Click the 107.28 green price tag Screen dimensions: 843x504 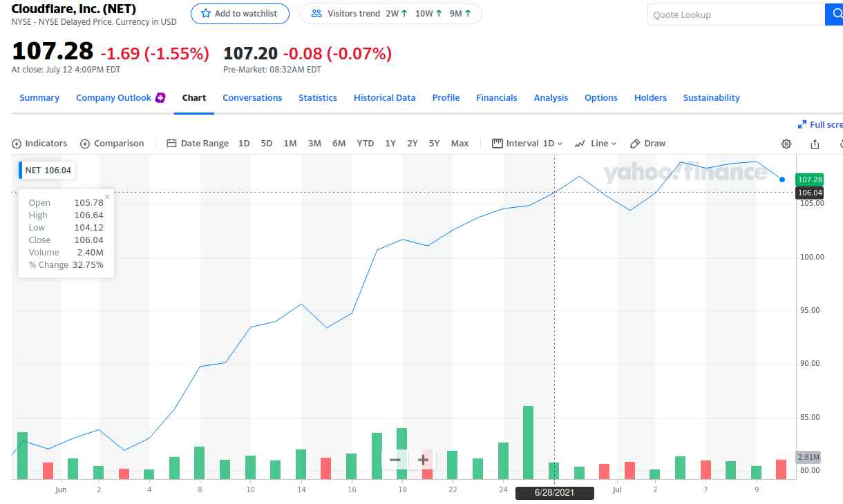810,180
